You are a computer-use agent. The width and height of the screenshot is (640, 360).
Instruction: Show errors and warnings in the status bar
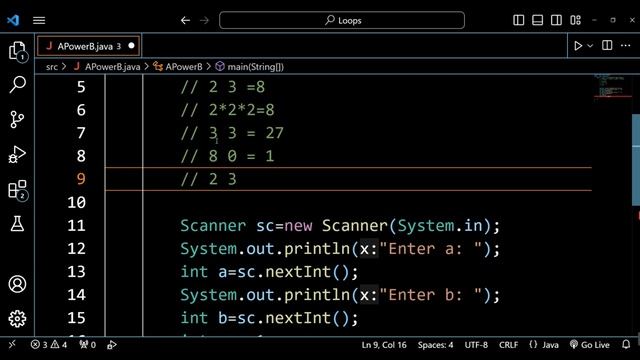49,345
